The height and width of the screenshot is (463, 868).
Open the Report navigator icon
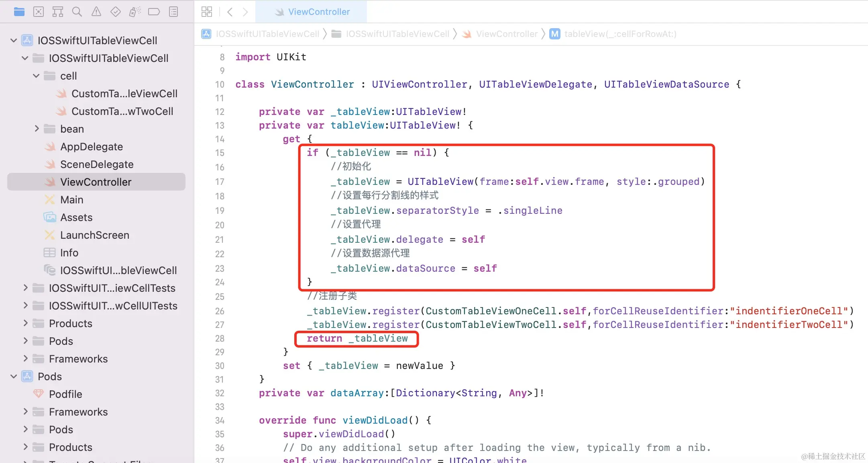coord(173,12)
